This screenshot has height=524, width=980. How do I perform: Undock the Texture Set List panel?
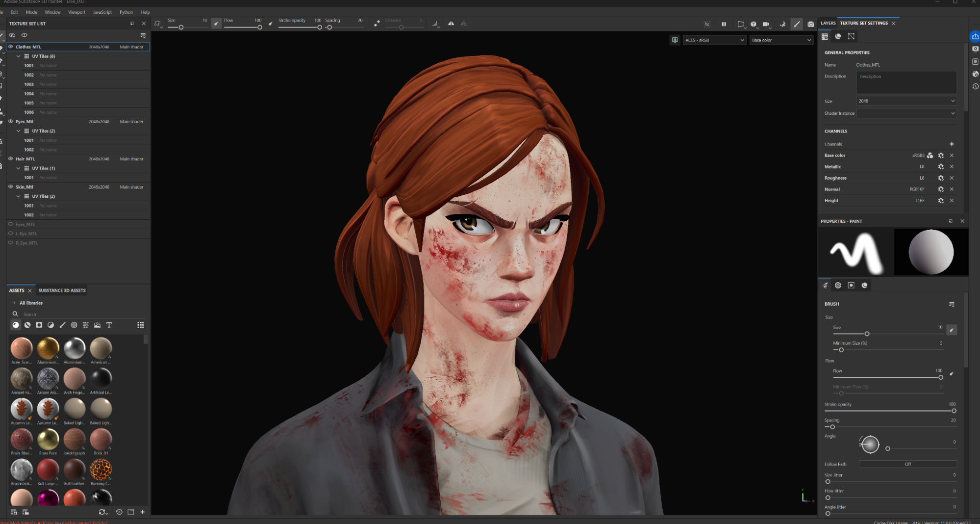coord(132,24)
